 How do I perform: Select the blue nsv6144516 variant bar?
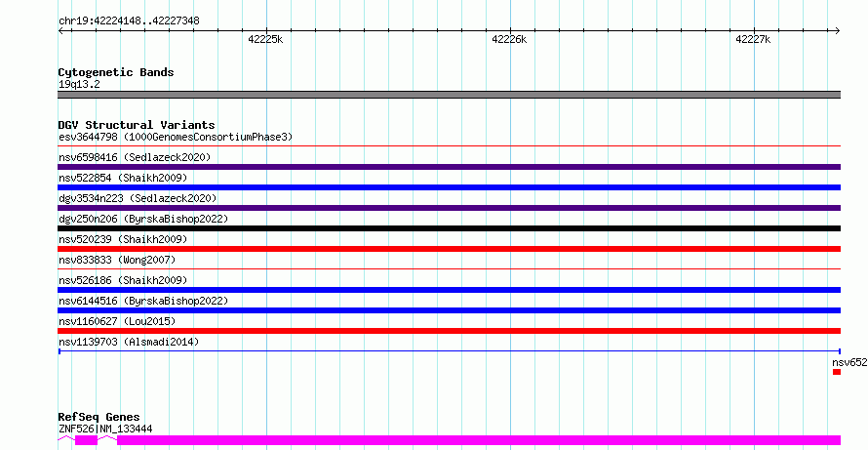coord(450,310)
